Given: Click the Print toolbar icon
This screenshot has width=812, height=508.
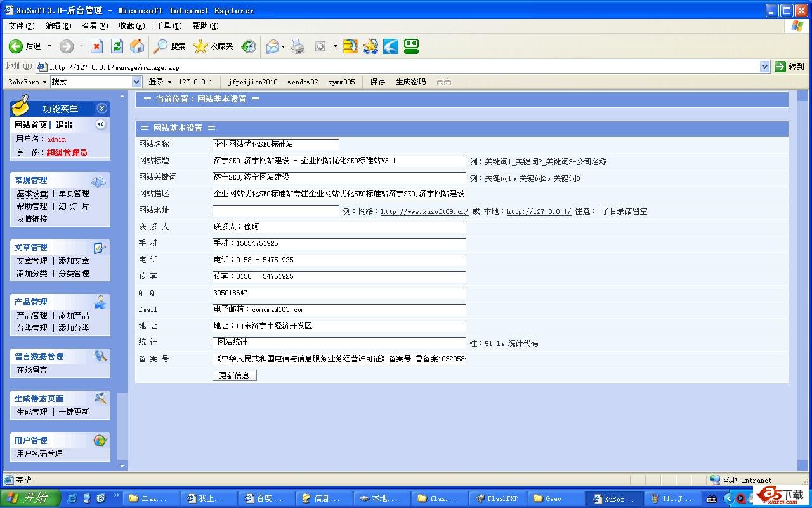Looking at the screenshot, I should click(298, 46).
